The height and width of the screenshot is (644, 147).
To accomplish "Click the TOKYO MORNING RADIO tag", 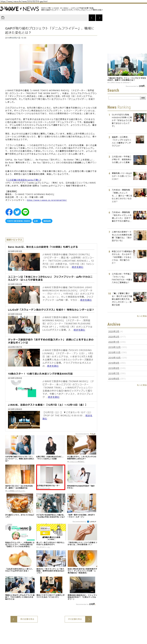I will point(18,221).
